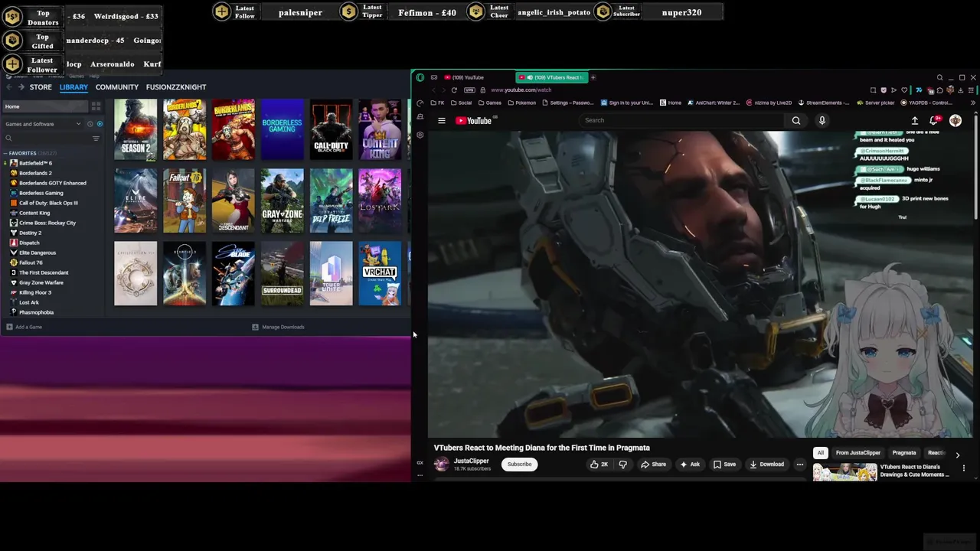Show more bookmarks with double chevron
This screenshot has height=551, width=980.
pyautogui.click(x=972, y=103)
